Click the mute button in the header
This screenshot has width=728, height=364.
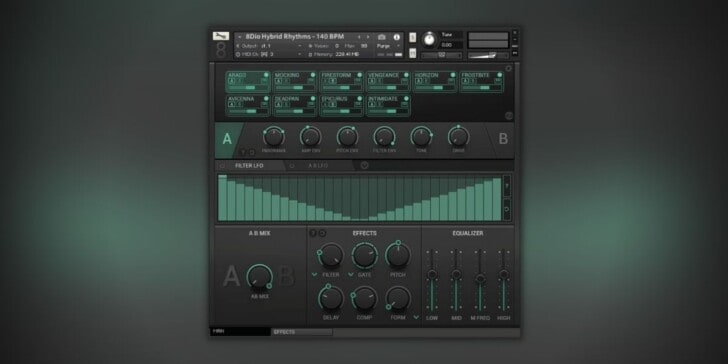(412, 53)
